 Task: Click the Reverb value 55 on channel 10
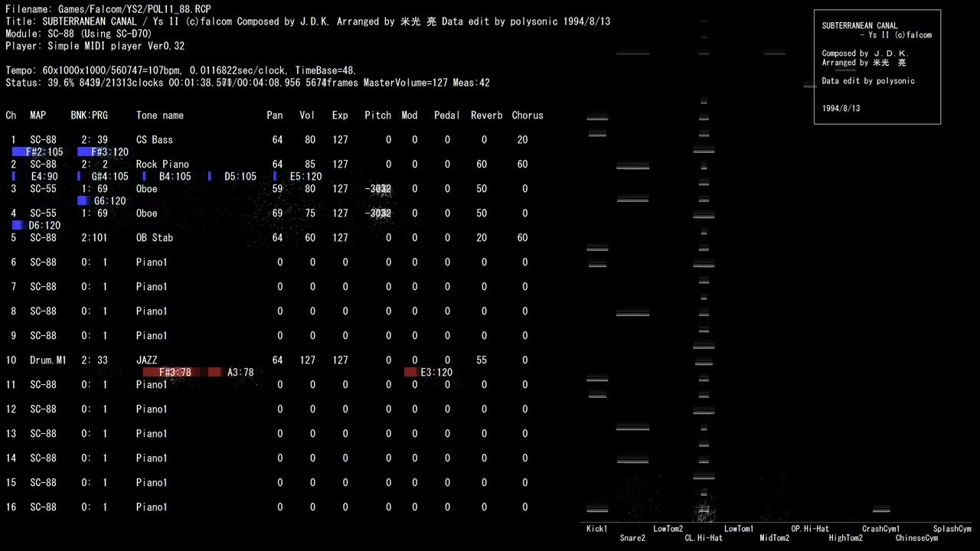point(482,360)
